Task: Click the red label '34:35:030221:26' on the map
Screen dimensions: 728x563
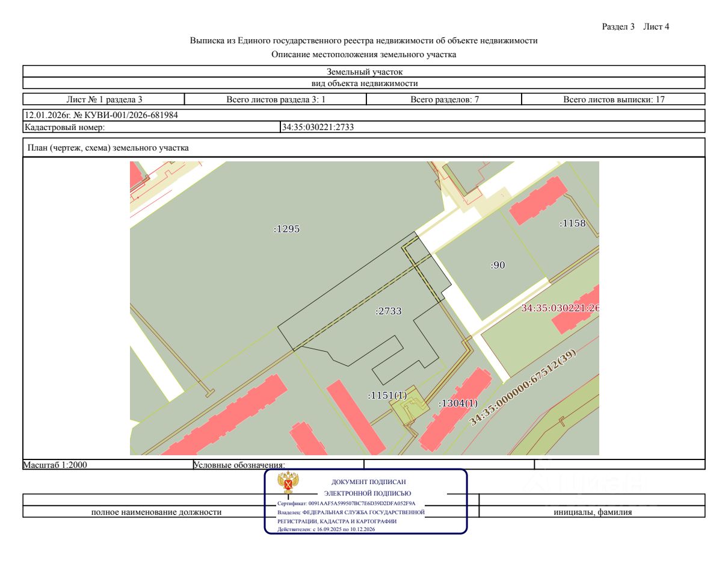Action: (x=560, y=308)
